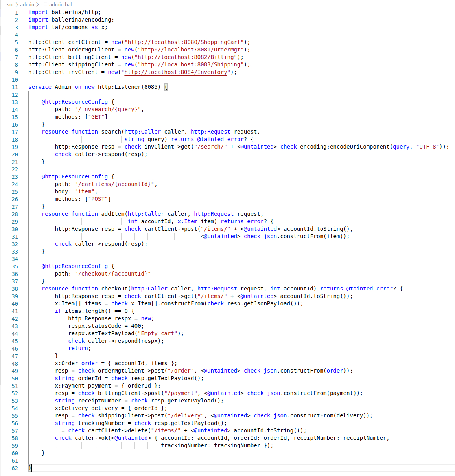Click line number 1 in gutter
455x476 pixels.
coord(16,13)
